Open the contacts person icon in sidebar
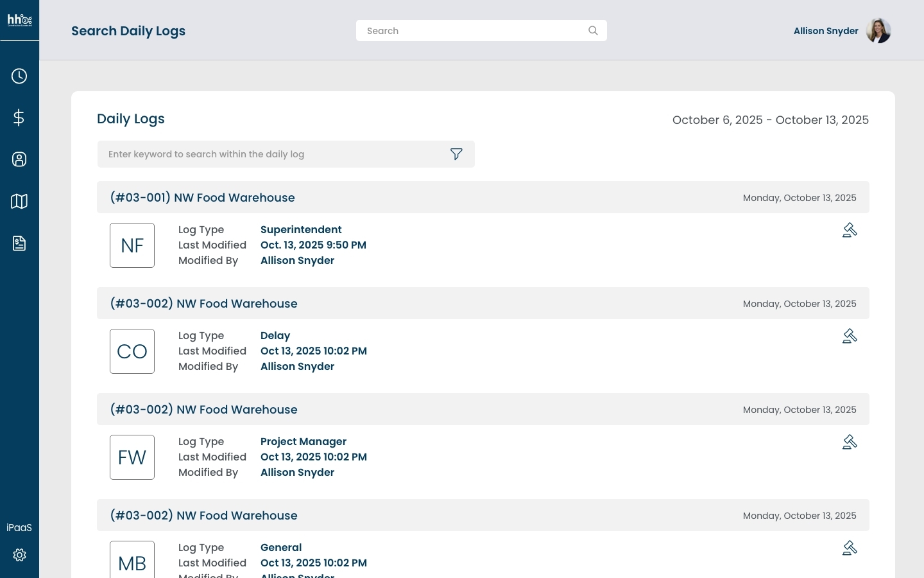Viewport: 924px width, 578px height. click(x=19, y=159)
